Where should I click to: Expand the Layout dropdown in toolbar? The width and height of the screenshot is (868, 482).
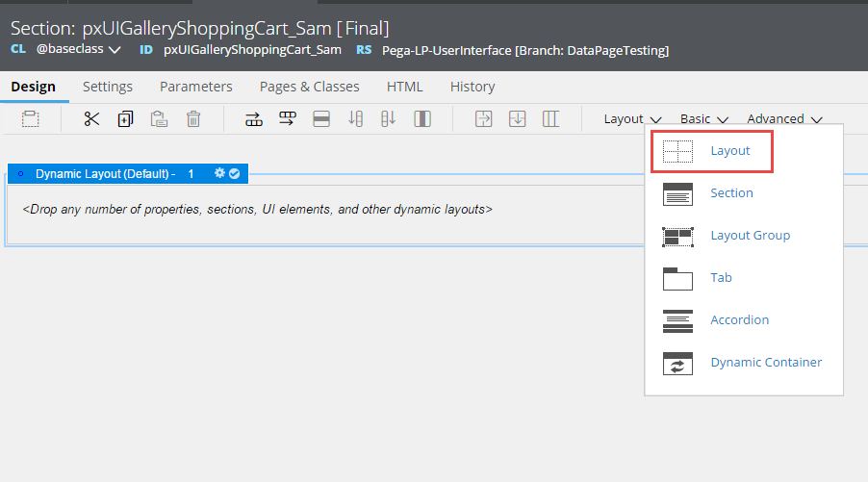pos(632,119)
